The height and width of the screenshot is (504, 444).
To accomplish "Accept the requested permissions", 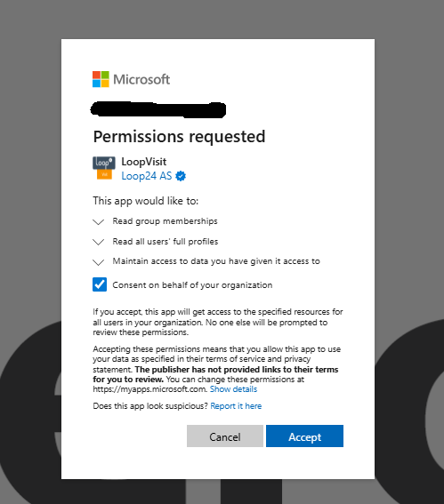I will pyautogui.click(x=304, y=436).
